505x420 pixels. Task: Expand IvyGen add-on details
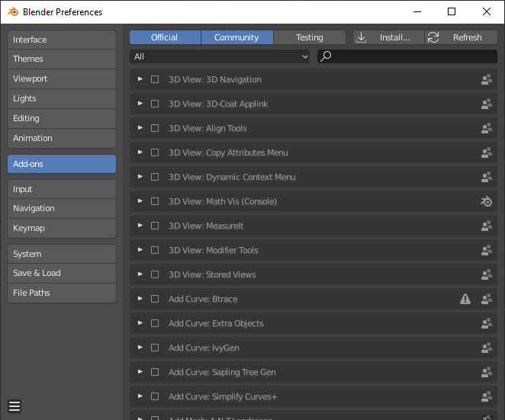140,348
